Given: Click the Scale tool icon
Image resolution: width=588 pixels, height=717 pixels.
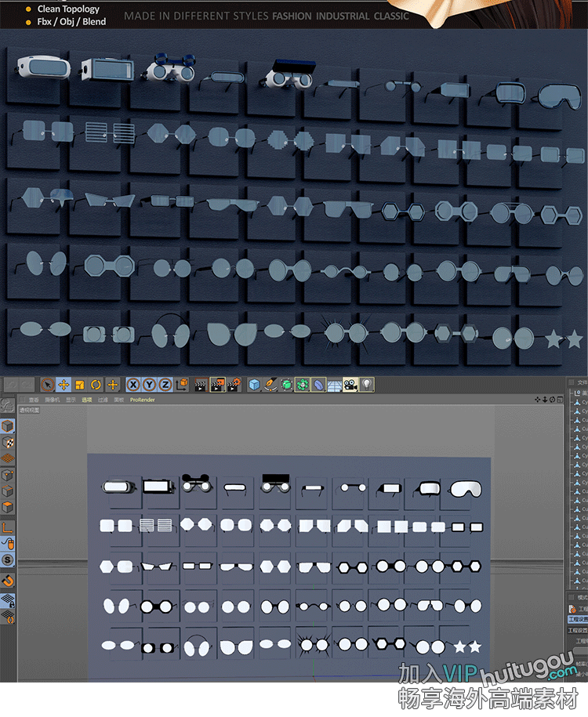Looking at the screenshot, I should (x=80, y=385).
